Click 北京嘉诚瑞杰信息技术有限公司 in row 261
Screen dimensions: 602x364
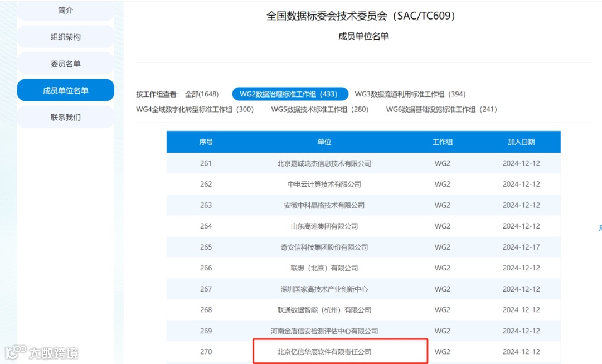click(x=324, y=163)
